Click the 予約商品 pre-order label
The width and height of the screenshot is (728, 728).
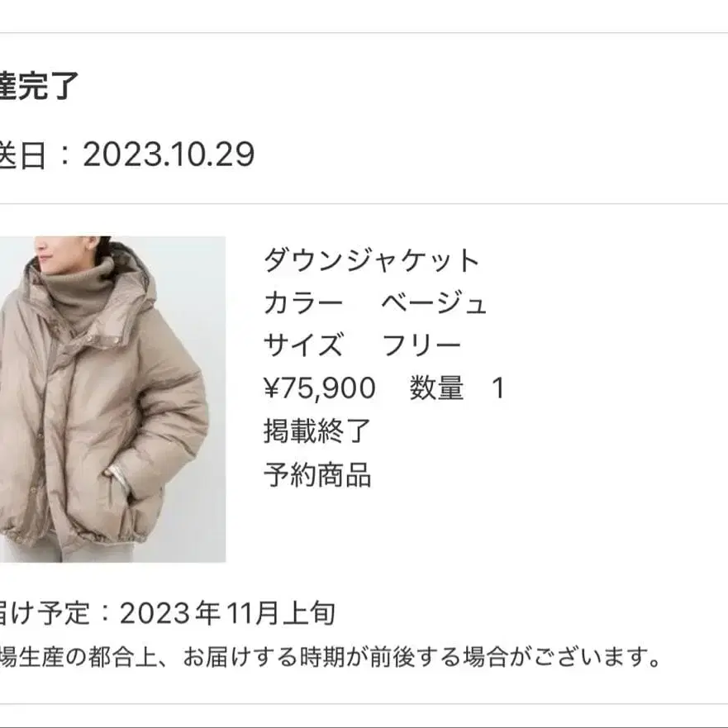pyautogui.click(x=317, y=474)
